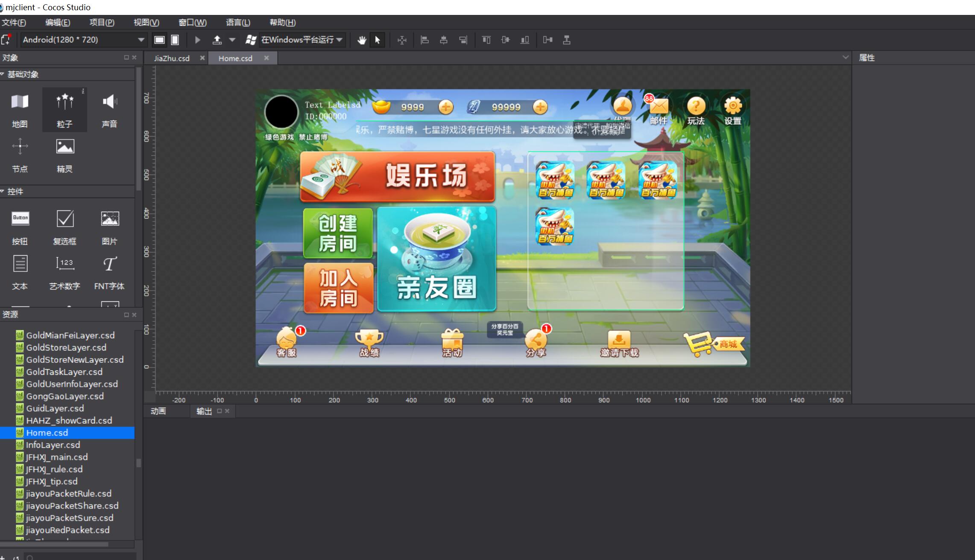
Task: Switch to the 动画 tab
Action: point(158,411)
